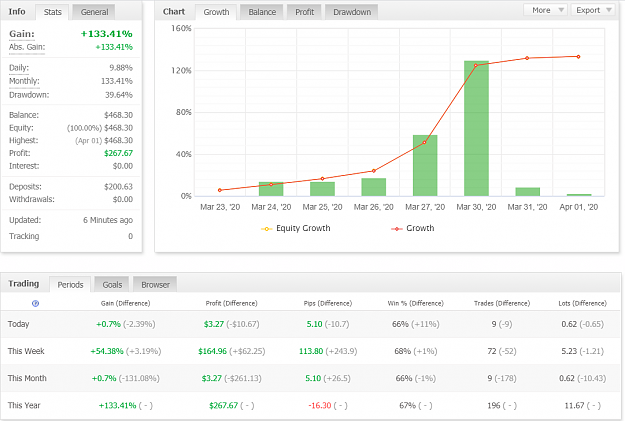The image size is (625, 421).
Task: Click the Apr 01, '20 growth line point
Action: 578,57
